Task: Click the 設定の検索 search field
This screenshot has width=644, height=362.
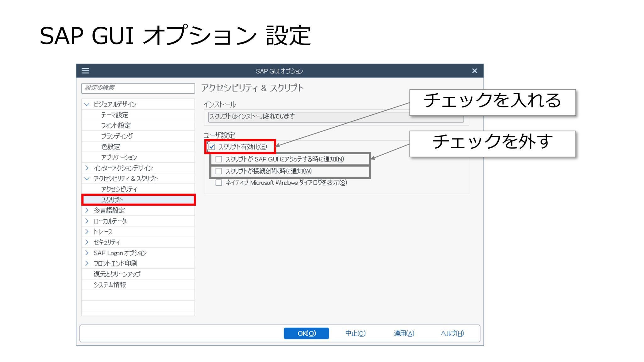Action: point(138,89)
